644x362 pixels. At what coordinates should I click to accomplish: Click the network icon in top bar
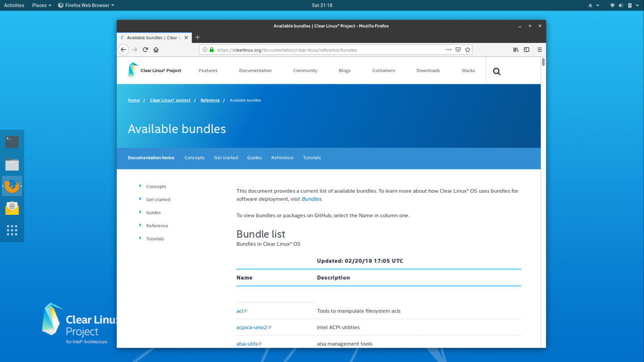[x=612, y=5]
